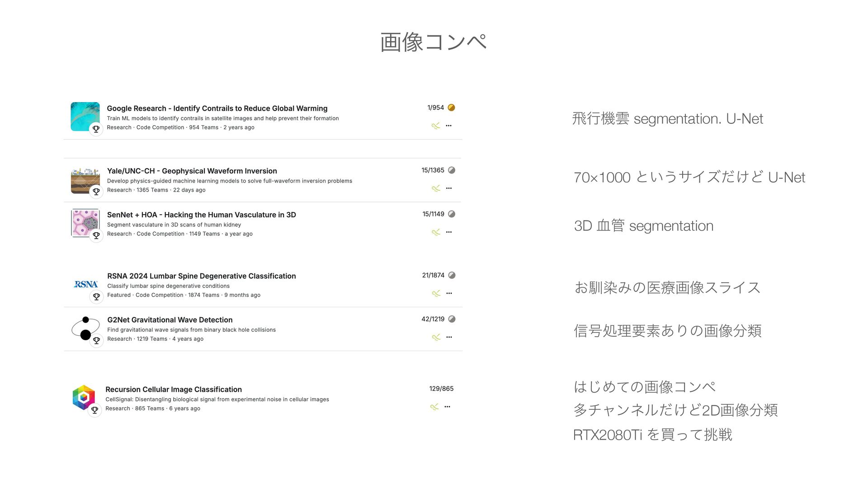
Task: Open G2Net Gravitational Wave Detection title
Action: coord(170,320)
